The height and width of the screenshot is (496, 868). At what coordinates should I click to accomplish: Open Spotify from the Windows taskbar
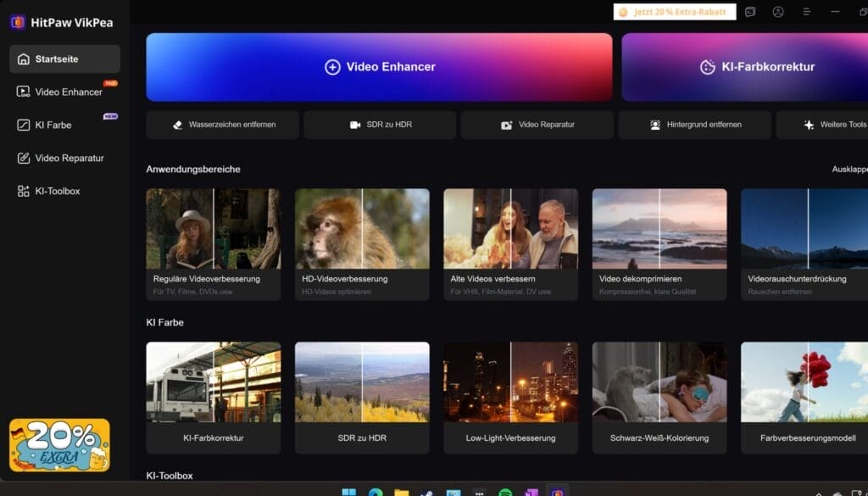point(505,493)
